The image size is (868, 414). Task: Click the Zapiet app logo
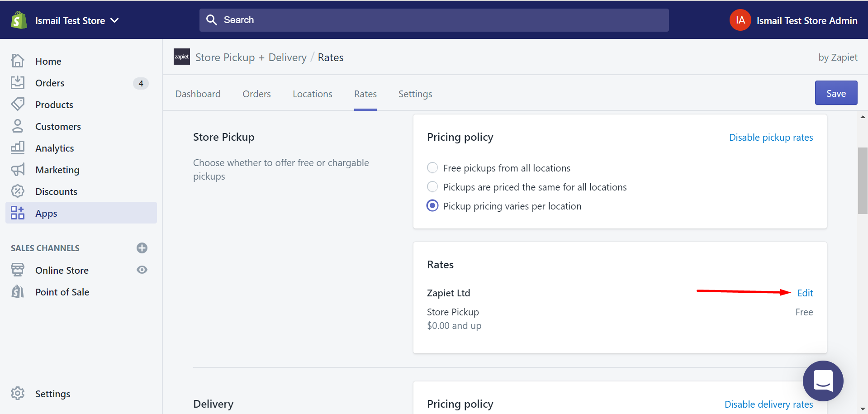[x=182, y=57]
